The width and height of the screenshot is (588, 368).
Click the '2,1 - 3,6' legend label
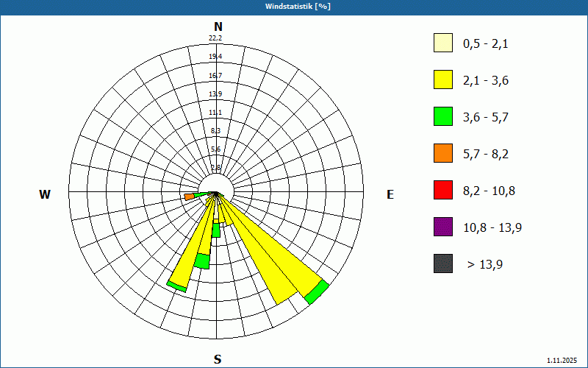click(x=486, y=81)
